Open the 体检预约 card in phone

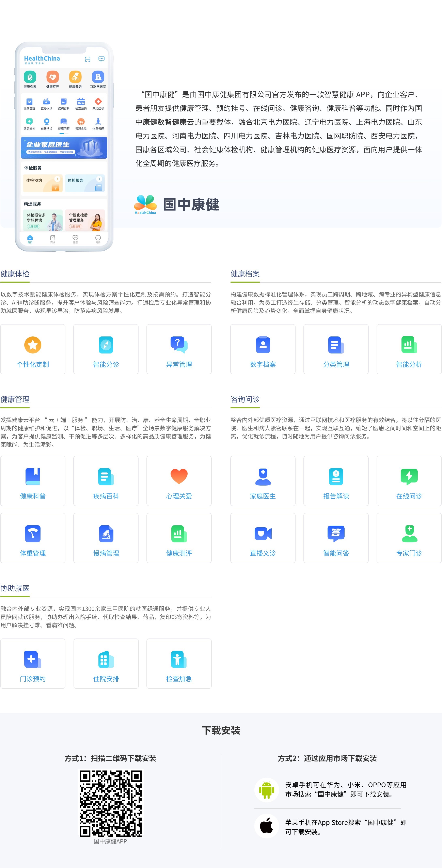pos(43,183)
